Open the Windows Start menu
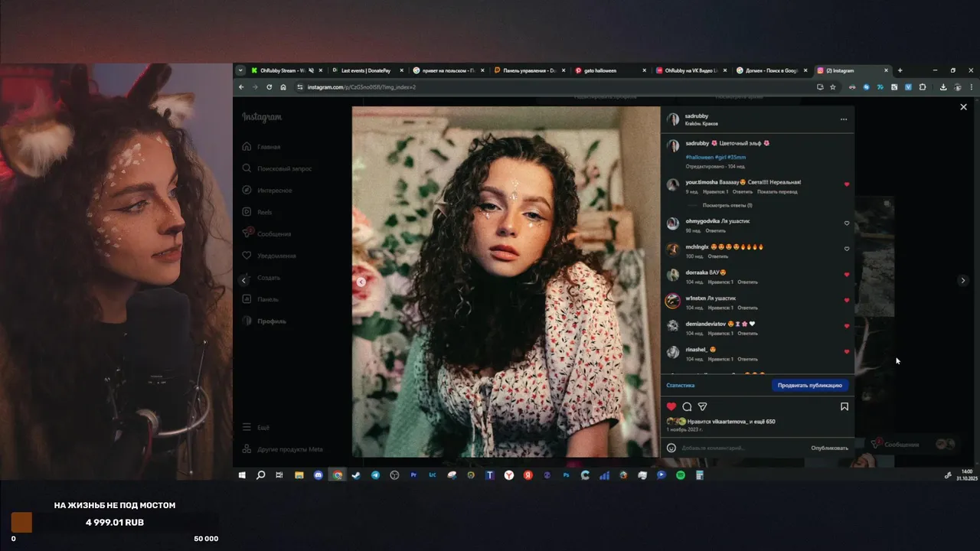Screen dimensions: 980x551 coord(242,475)
